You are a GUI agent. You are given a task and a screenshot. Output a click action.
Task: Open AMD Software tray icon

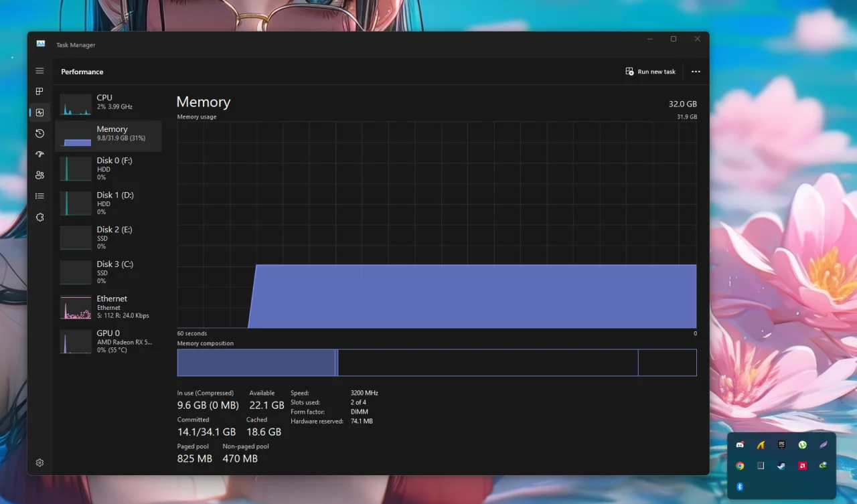tap(802, 466)
